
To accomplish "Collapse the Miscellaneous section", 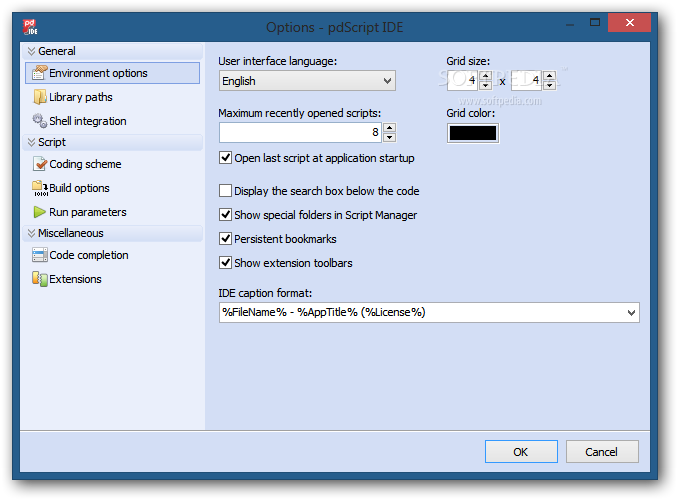I will (x=31, y=233).
